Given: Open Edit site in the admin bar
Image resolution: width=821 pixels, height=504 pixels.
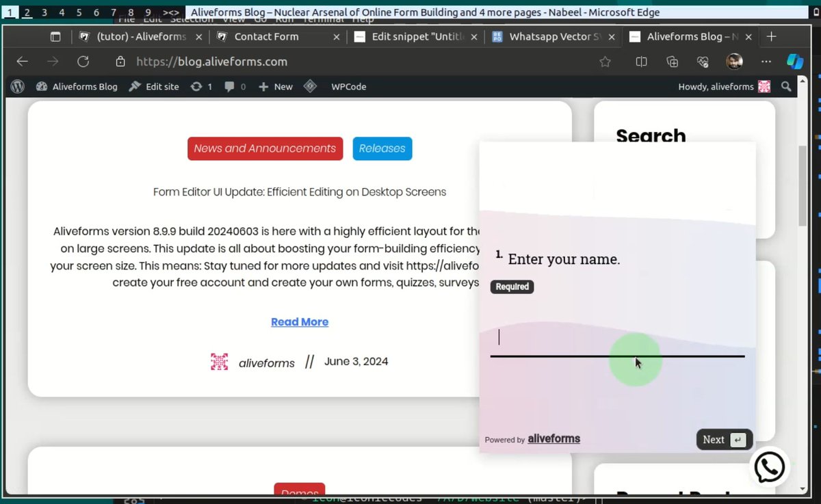Looking at the screenshot, I should click(154, 87).
